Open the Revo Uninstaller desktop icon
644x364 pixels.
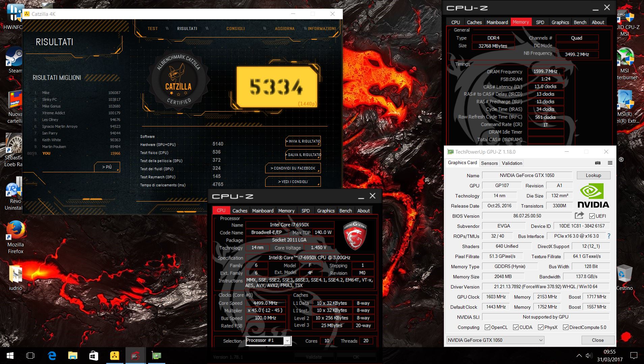(13, 194)
